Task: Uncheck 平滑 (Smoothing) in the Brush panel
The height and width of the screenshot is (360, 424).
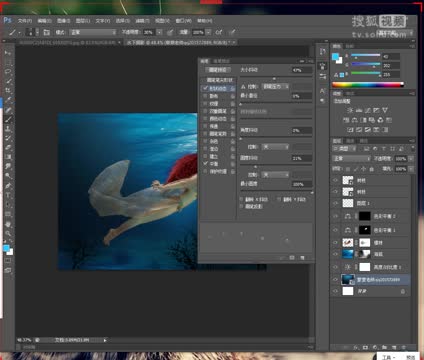Action: point(205,164)
